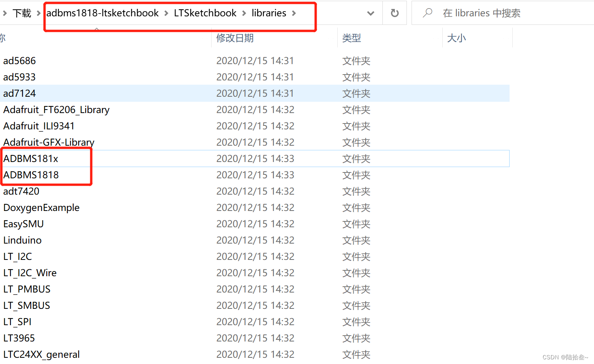The width and height of the screenshot is (594, 364).
Task: Open the ad5686 folder
Action: (x=19, y=61)
